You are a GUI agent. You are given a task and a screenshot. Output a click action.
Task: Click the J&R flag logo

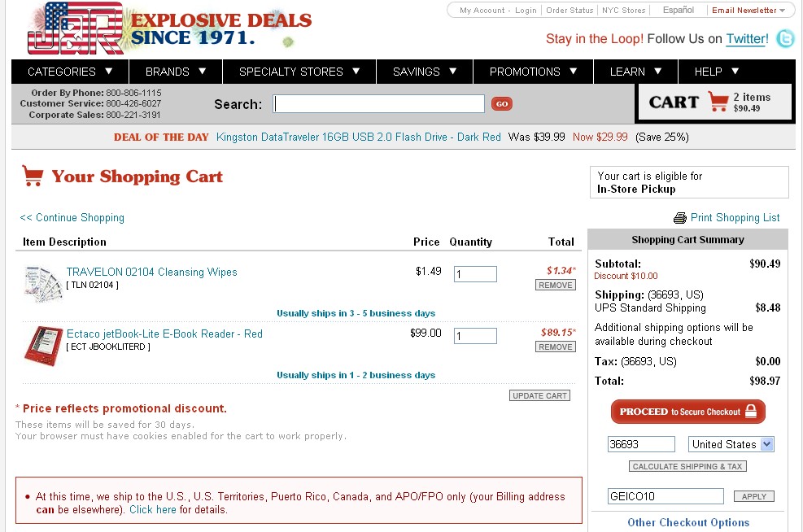pyautogui.click(x=76, y=28)
